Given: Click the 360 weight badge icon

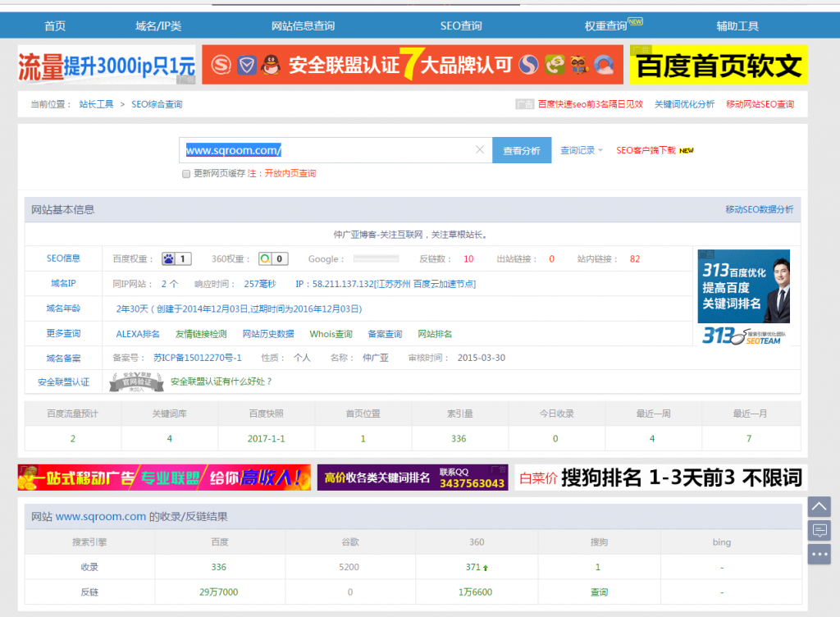Looking at the screenshot, I should (273, 258).
